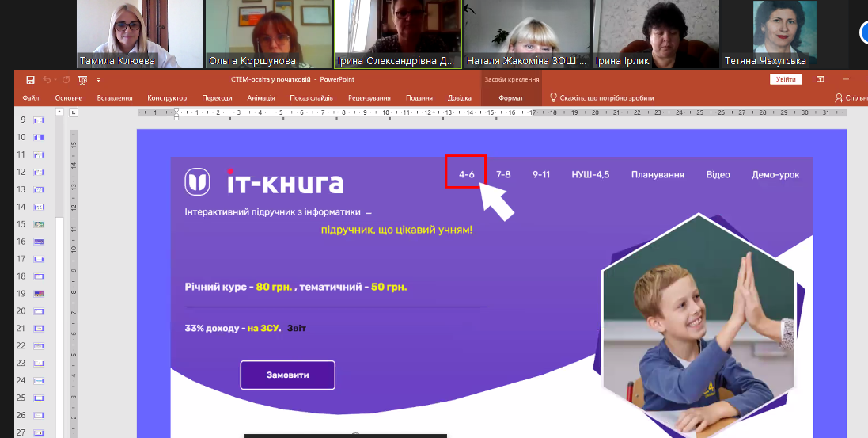Select slide 16 thumbnail
Screen dimensions: 868x438
point(39,242)
